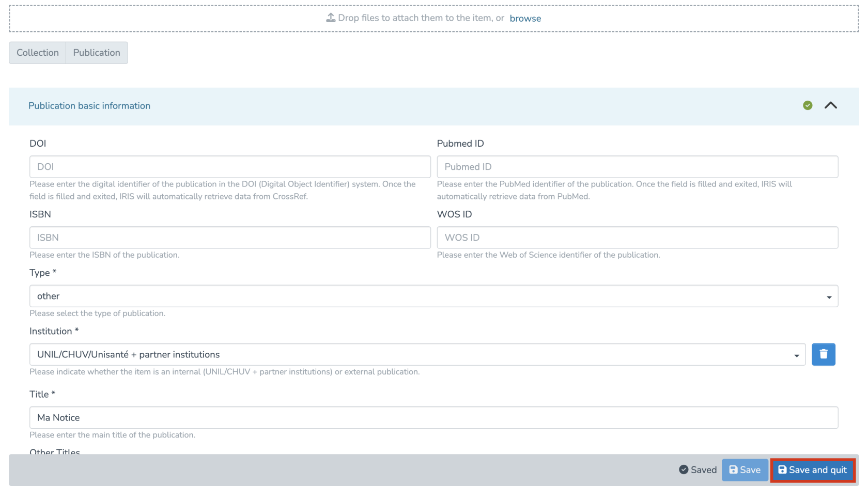Switch to the Collection tab
The height and width of the screenshot is (486, 868).
[38, 53]
